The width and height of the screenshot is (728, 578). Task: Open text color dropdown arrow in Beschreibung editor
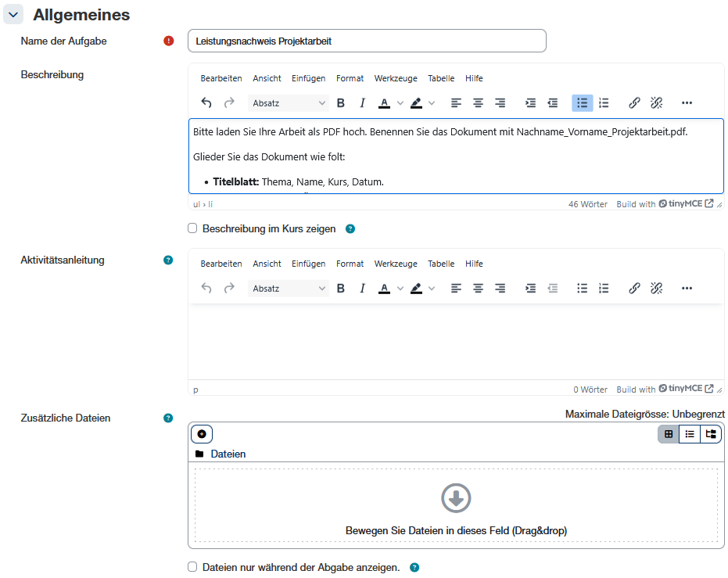400,103
